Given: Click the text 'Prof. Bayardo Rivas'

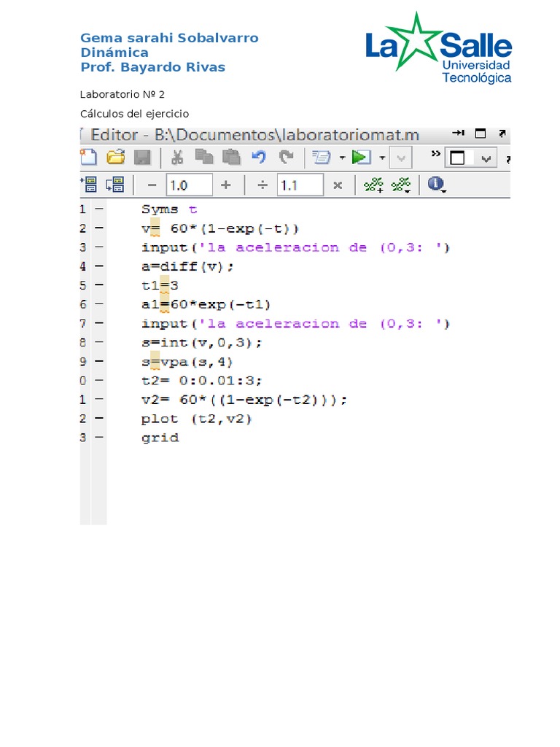Looking at the screenshot, I should pyautogui.click(x=153, y=67).
